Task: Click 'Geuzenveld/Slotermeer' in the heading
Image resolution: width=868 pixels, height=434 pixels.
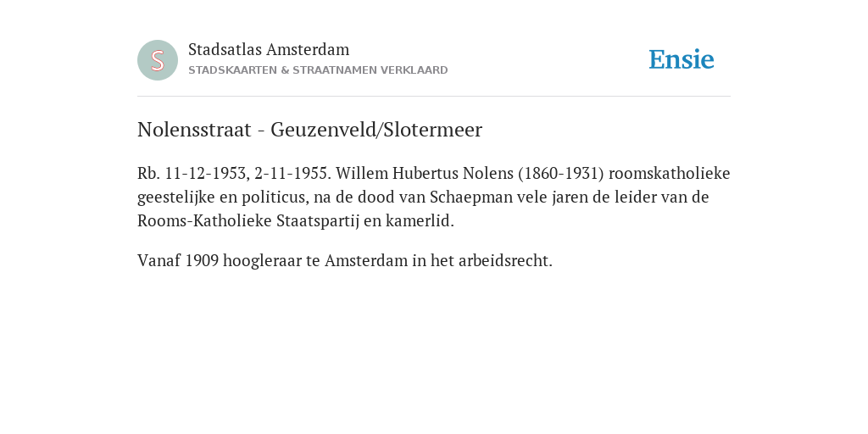Action: coord(376,130)
